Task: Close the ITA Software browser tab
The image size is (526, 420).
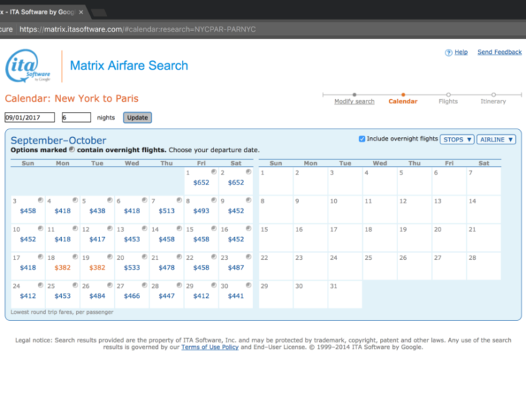Action: pos(81,12)
